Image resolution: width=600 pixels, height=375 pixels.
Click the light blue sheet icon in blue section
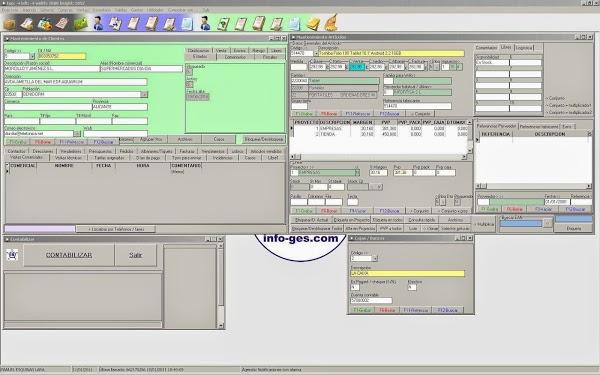pyautogui.click(x=187, y=23)
